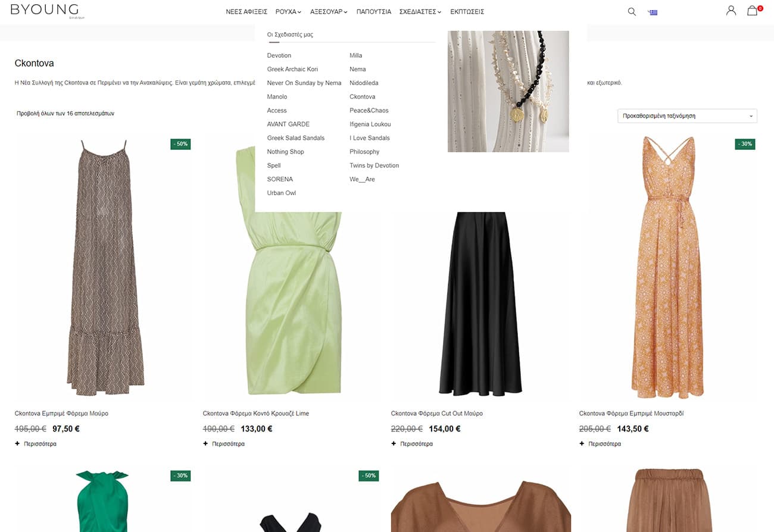The height and width of the screenshot is (532, 774).
Task: Click 'Προβολή όλων των 16 αποτελεσμάτων' text
Action: pyautogui.click(x=65, y=113)
